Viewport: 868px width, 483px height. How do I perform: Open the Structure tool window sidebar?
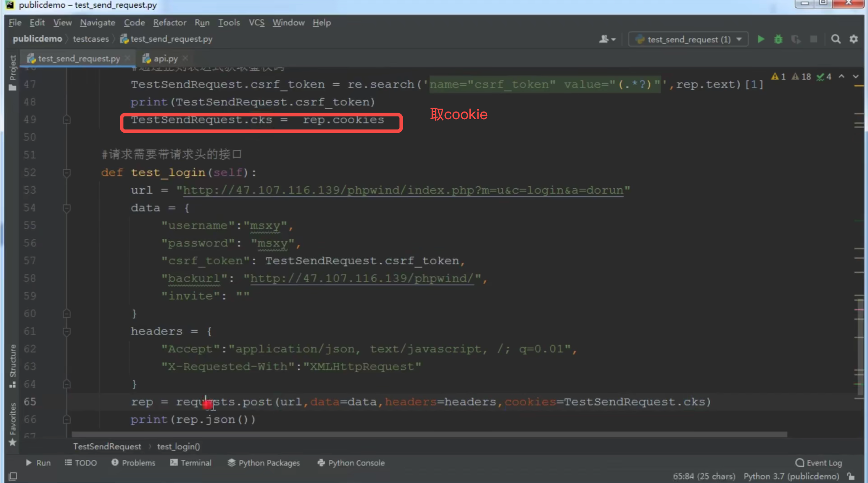click(13, 366)
